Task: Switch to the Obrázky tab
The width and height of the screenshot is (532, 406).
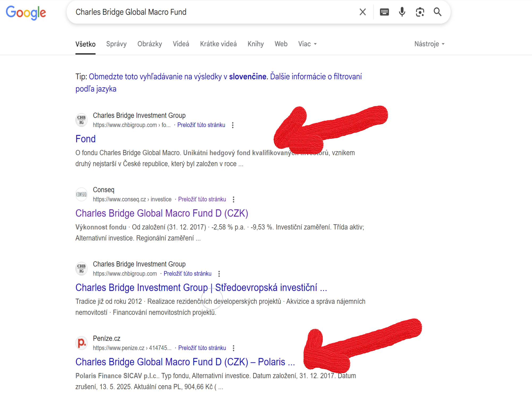Action: click(x=150, y=44)
